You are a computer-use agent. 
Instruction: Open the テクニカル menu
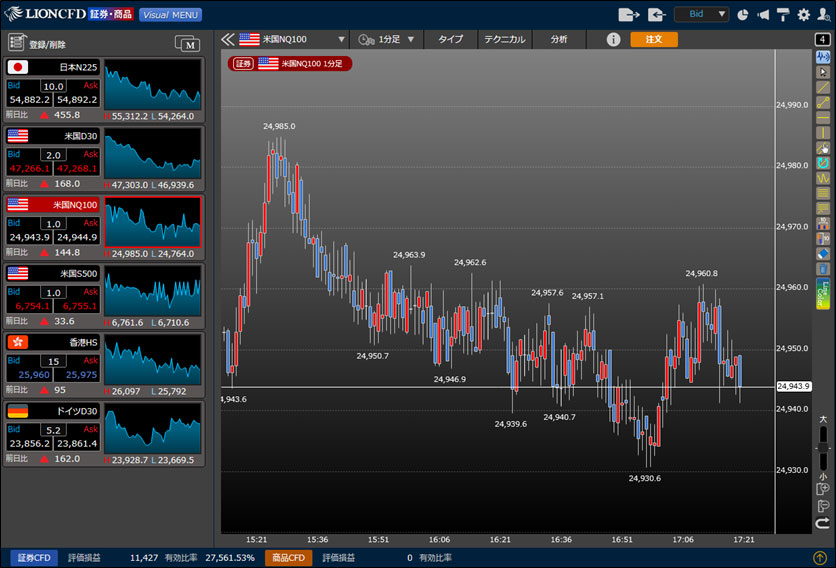coord(505,40)
